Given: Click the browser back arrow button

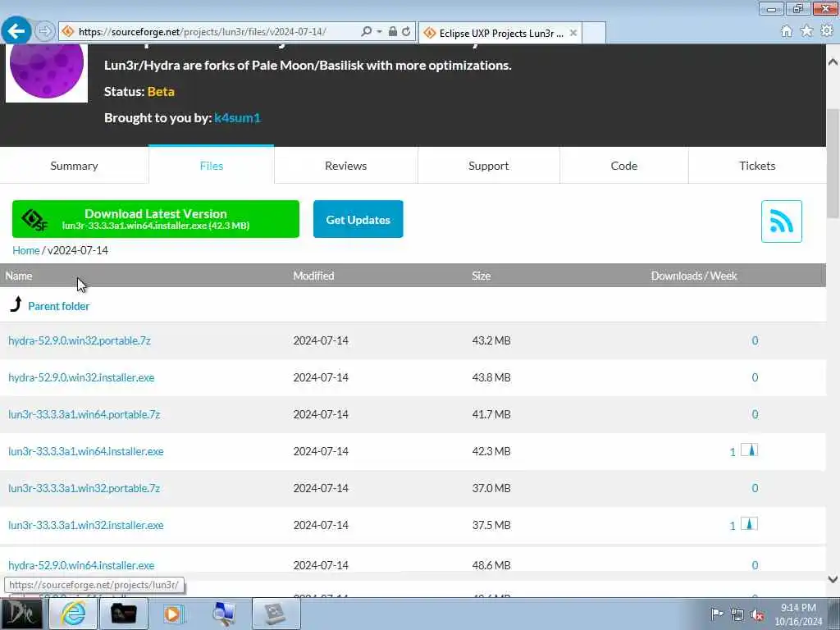Looking at the screenshot, I should tap(16, 31).
